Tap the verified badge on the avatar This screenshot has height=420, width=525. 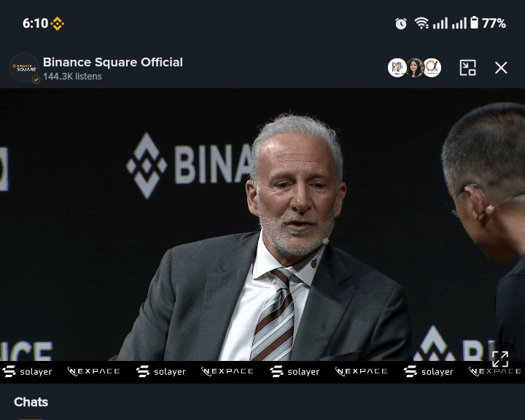(36, 79)
